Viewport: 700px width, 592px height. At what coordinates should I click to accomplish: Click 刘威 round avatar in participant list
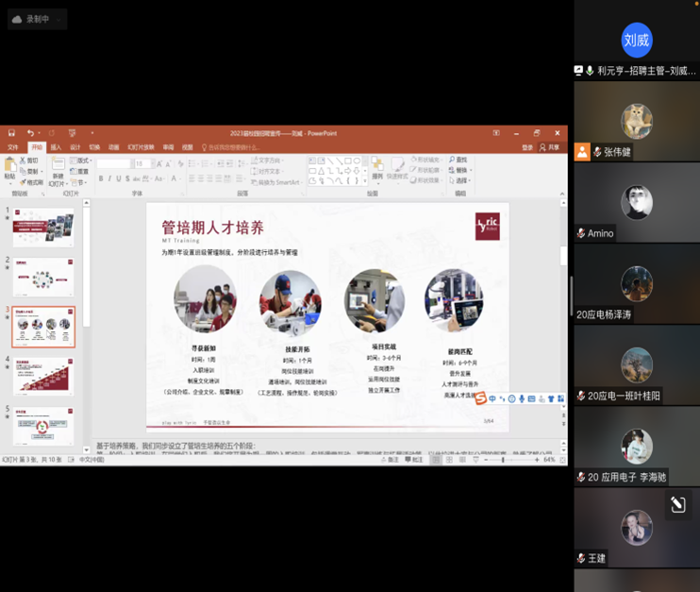pyautogui.click(x=636, y=41)
